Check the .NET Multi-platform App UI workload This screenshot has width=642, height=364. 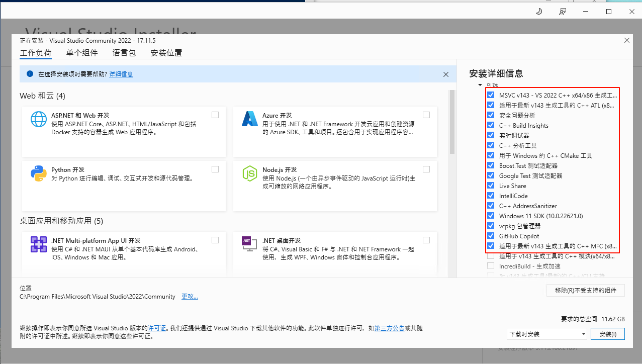[215, 240]
